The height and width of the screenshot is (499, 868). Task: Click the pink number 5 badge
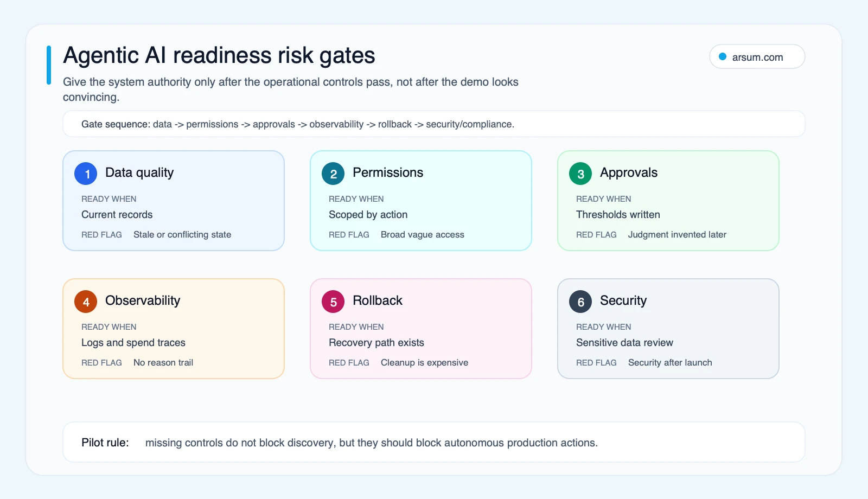[333, 302]
